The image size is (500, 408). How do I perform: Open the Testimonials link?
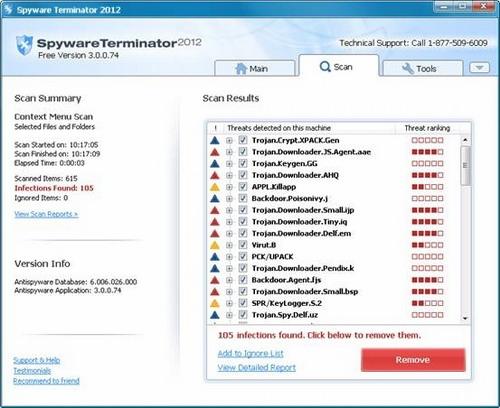pos(32,371)
